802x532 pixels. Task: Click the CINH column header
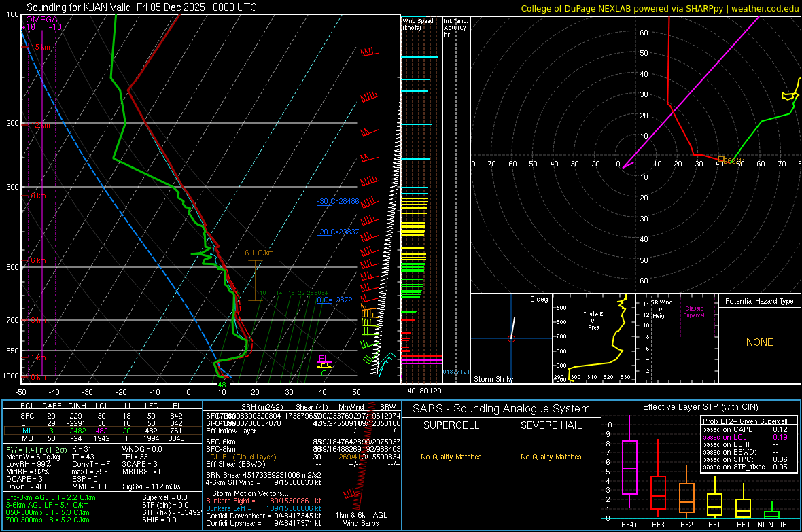[77, 406]
